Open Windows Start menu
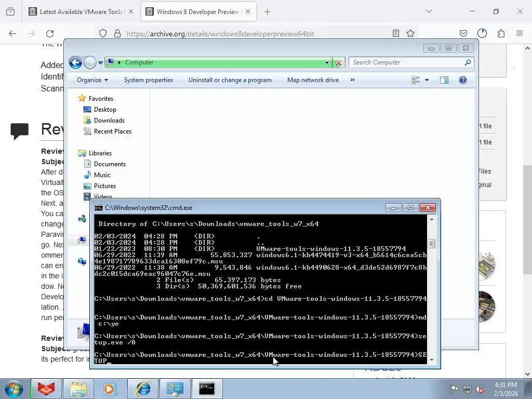532x399 pixels. (13, 389)
